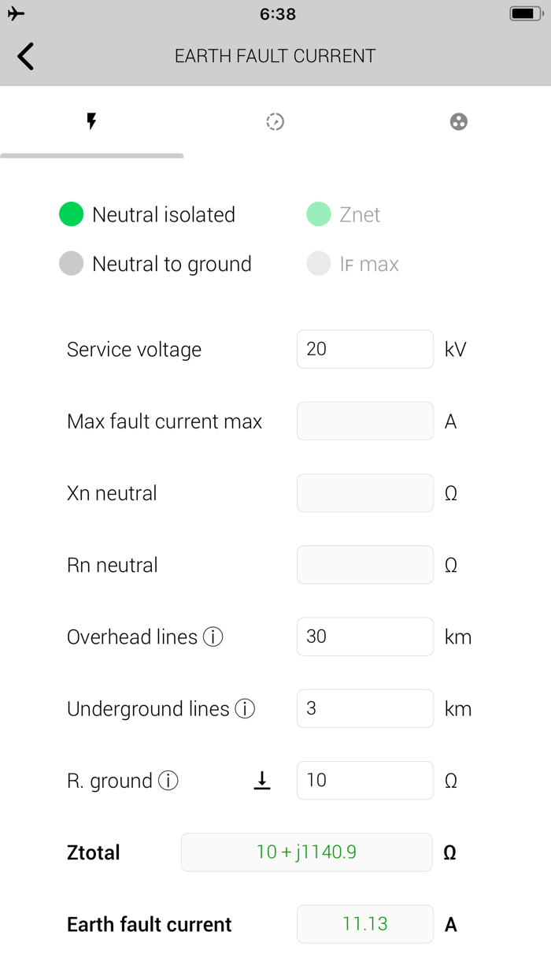
Task: Click the Max fault current field
Action: pyautogui.click(x=364, y=421)
